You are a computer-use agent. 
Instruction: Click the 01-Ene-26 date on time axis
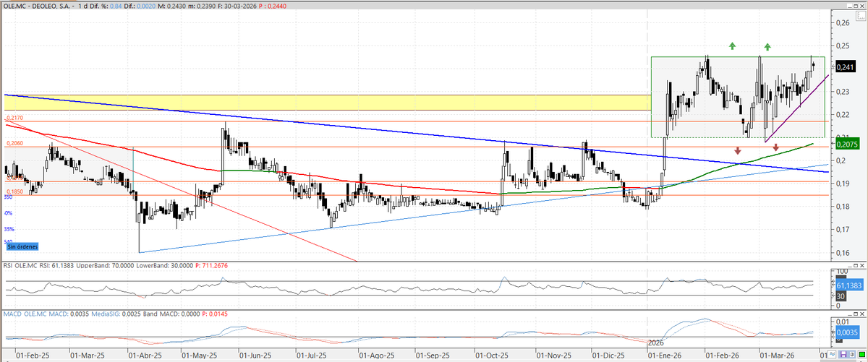(665, 356)
